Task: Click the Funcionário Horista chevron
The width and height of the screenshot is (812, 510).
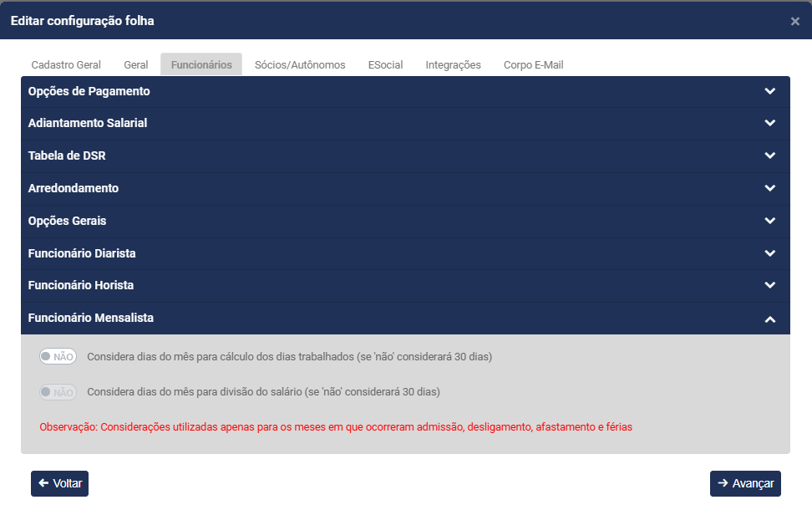Action: pos(770,285)
